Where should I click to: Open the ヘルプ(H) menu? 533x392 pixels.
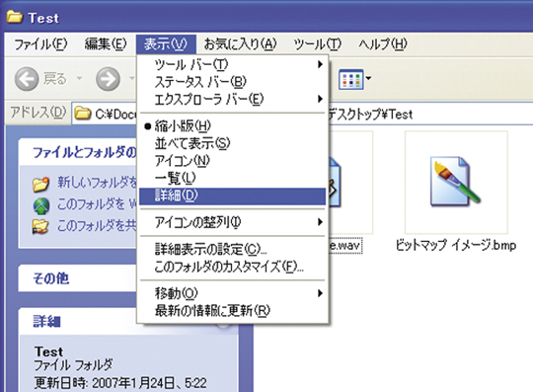point(383,44)
